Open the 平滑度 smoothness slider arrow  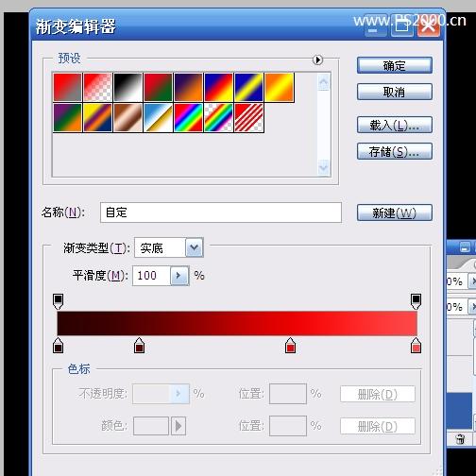179,276
